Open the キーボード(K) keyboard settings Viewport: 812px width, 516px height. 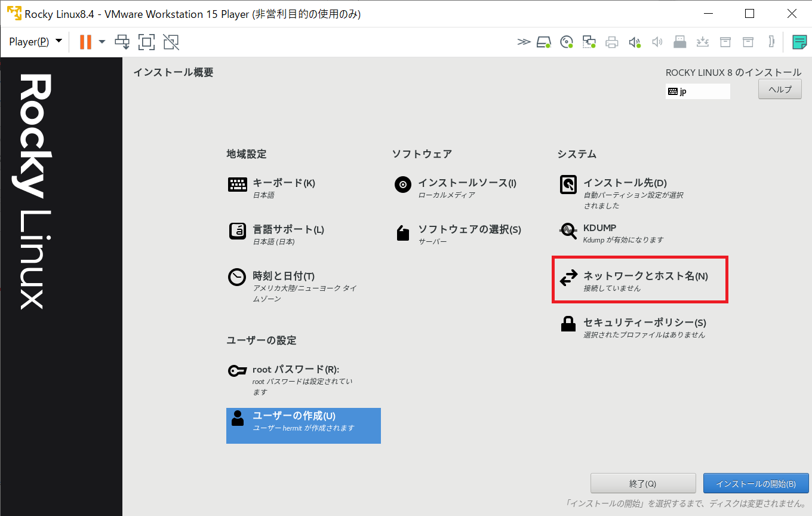pos(272,188)
